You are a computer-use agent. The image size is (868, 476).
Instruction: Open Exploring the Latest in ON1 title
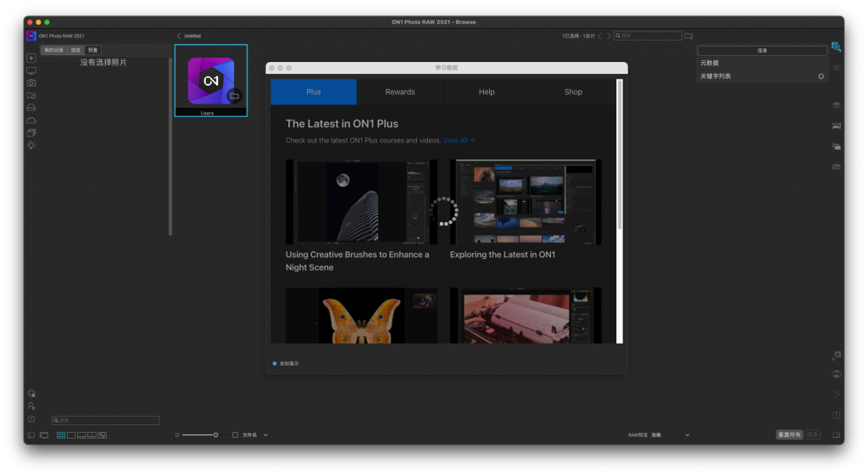pos(502,255)
